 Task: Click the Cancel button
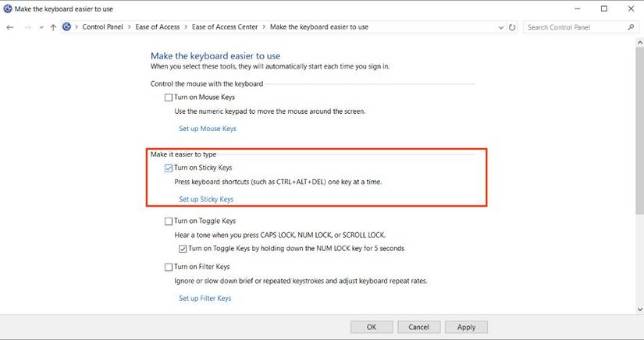point(419,327)
